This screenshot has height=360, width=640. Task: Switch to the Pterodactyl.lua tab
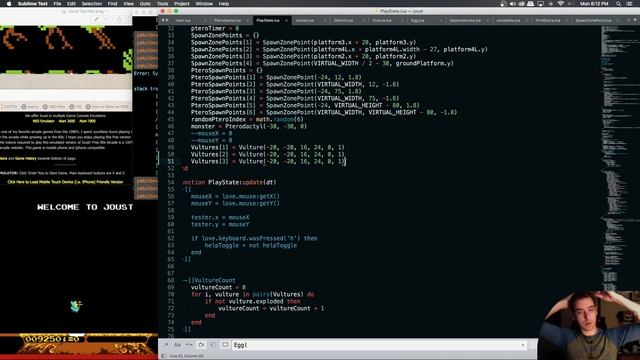click(x=227, y=20)
